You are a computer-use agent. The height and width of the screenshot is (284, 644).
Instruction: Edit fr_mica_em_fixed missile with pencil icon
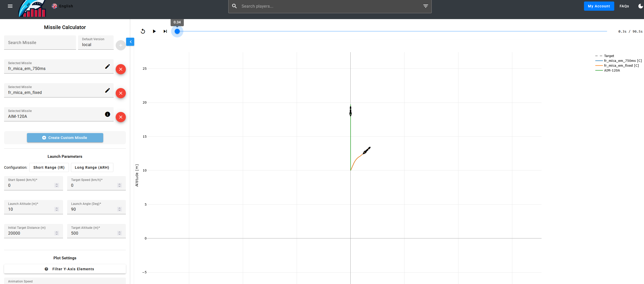click(108, 90)
